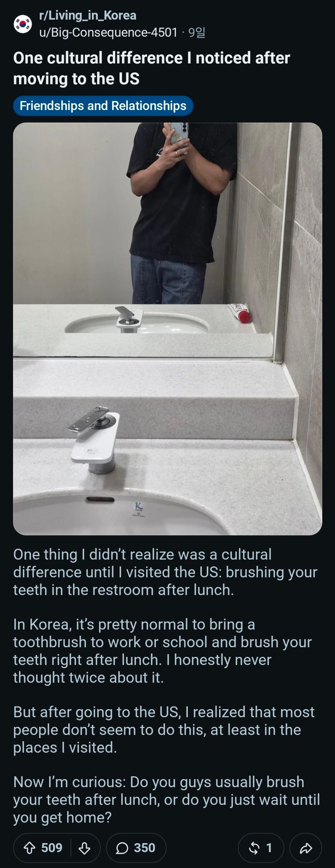Tap the crosspost count number 1
The height and width of the screenshot is (868, 335).
point(269,848)
